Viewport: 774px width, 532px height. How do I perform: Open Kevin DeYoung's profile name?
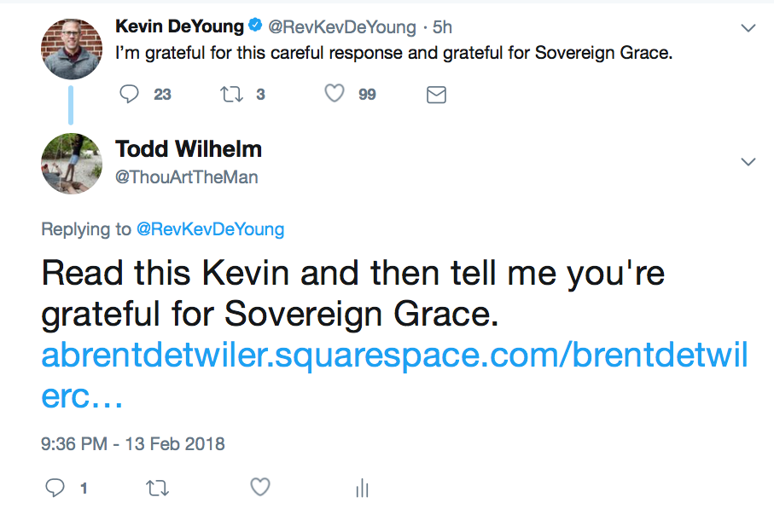click(178, 26)
